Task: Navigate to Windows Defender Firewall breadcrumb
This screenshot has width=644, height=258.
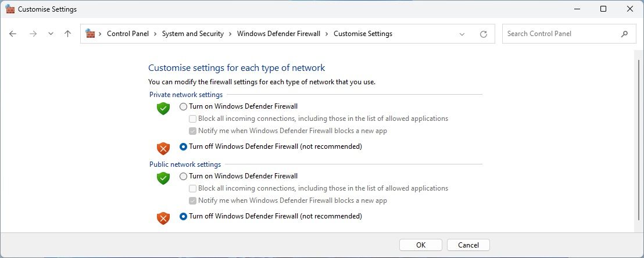Action: click(278, 34)
